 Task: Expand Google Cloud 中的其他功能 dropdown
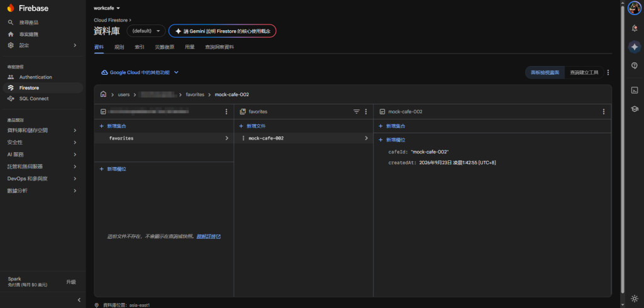tap(140, 72)
